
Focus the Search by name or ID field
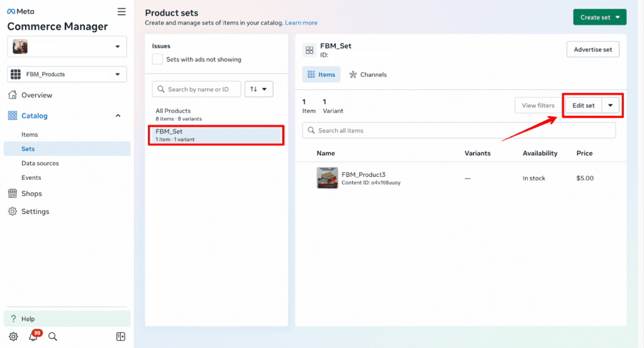tap(196, 89)
